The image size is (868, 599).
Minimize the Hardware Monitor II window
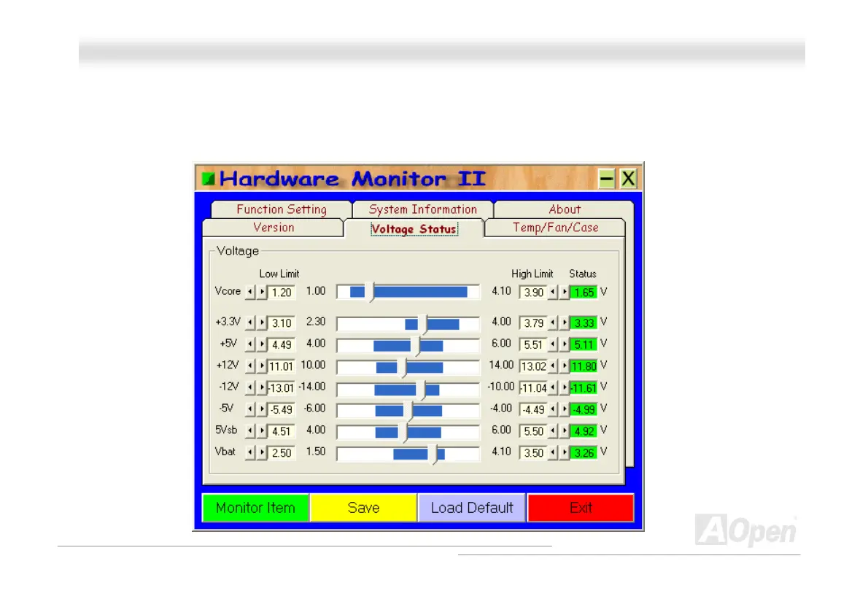tap(607, 178)
